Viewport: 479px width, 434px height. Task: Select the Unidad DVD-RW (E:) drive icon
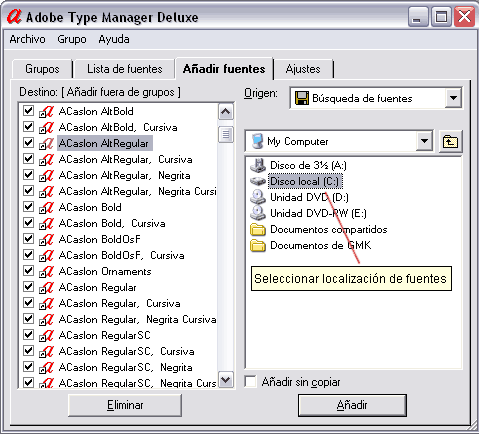pos(258,213)
